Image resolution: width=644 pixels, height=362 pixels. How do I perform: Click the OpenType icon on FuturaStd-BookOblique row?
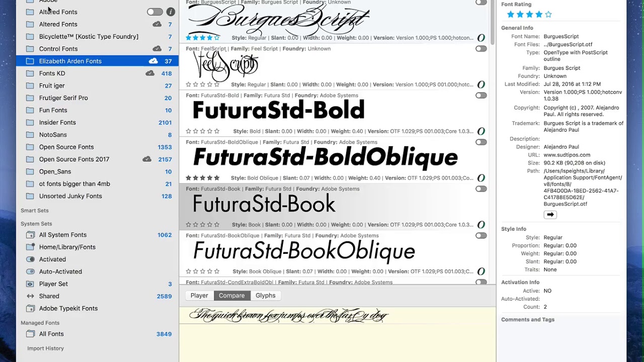point(481,271)
